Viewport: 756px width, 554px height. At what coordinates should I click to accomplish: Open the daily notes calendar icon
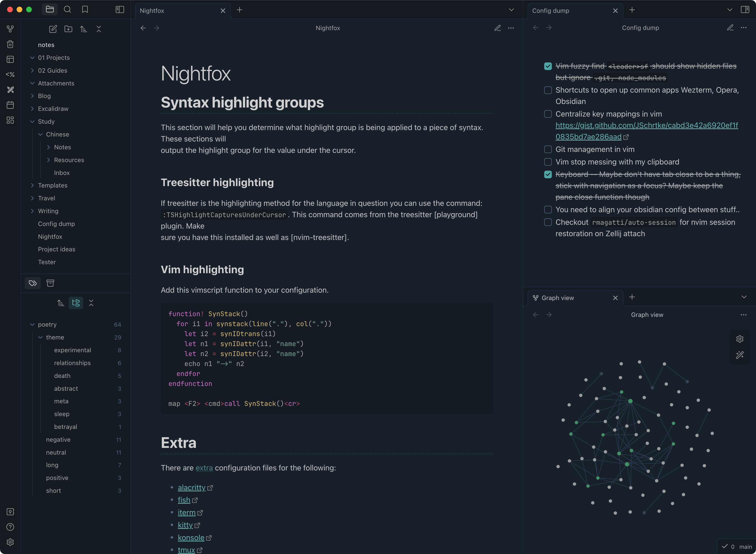click(x=10, y=105)
